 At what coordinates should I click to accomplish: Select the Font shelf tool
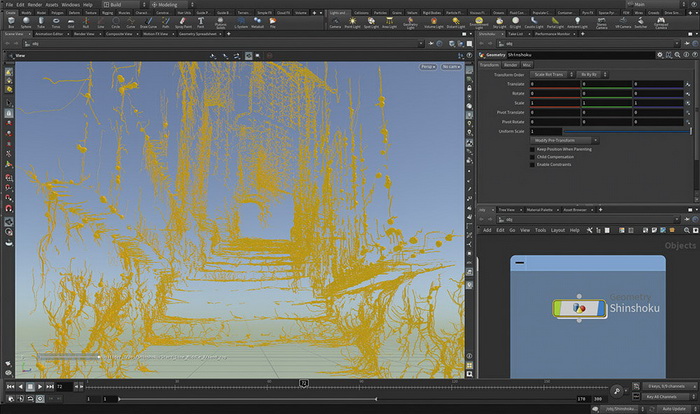(200, 22)
